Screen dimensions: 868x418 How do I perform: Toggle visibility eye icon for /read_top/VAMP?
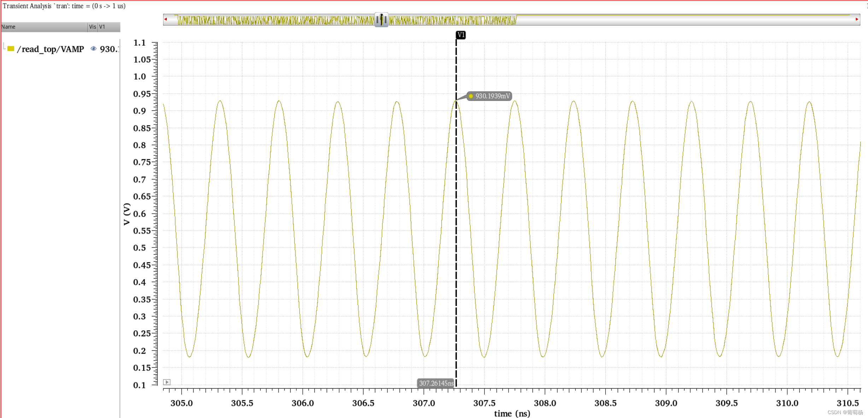point(93,49)
